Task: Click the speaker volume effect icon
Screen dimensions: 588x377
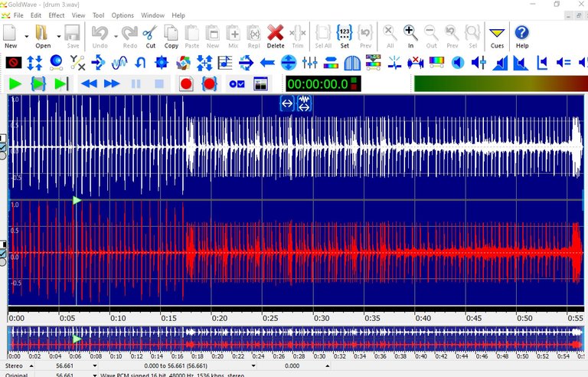Action: click(458, 63)
